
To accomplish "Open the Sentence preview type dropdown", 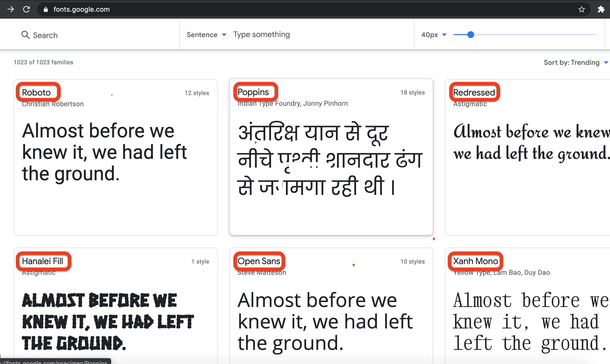I will coord(206,35).
